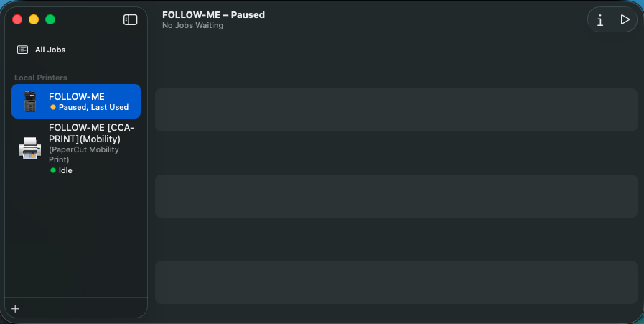The width and height of the screenshot is (644, 324).
Task: Minimize the window with the yellow button
Action: [x=34, y=19]
